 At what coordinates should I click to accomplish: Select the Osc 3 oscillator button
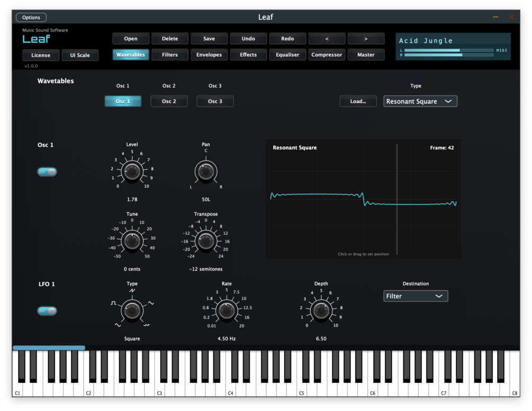pyautogui.click(x=215, y=101)
